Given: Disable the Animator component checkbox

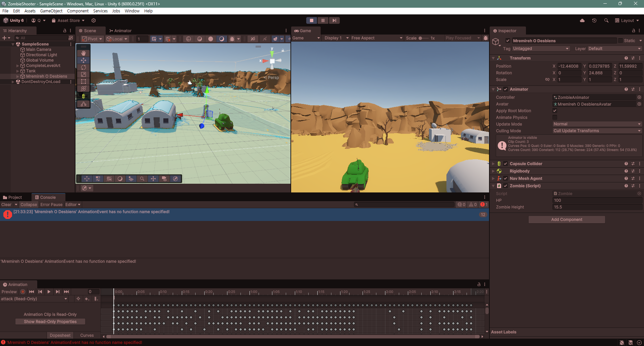Looking at the screenshot, I should (505, 89).
